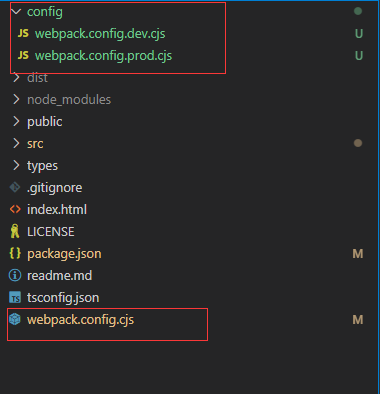
Task: Click the JS icon of webpack.config.dev.cjs
Action: click(23, 33)
